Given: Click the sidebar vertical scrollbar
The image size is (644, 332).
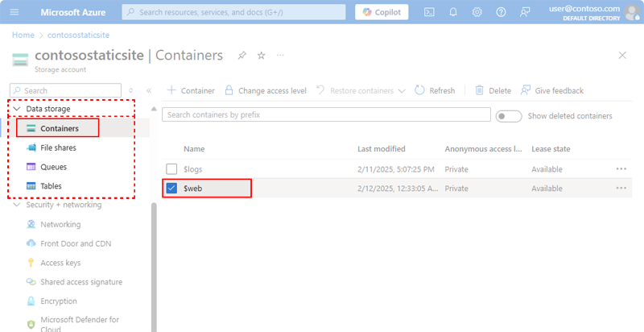Looking at the screenshot, I should [153, 258].
